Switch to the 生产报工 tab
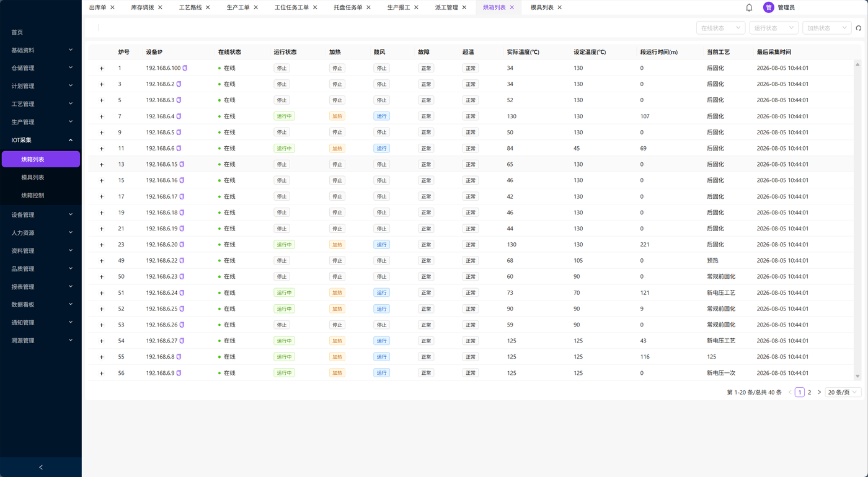 tap(399, 7)
